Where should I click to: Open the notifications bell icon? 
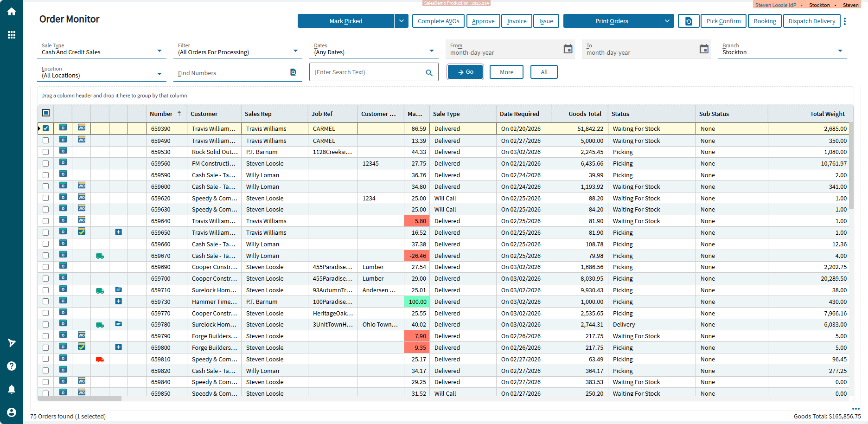[x=12, y=389]
